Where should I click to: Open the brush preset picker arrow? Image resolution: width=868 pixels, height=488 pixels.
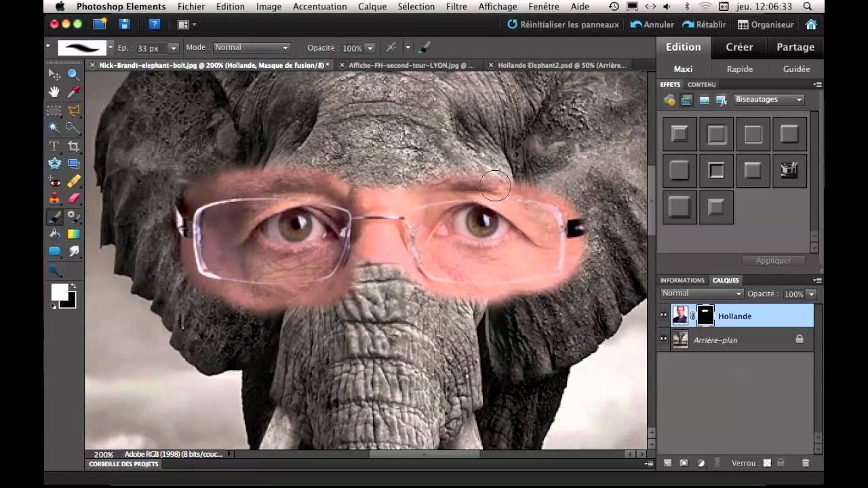tap(111, 47)
